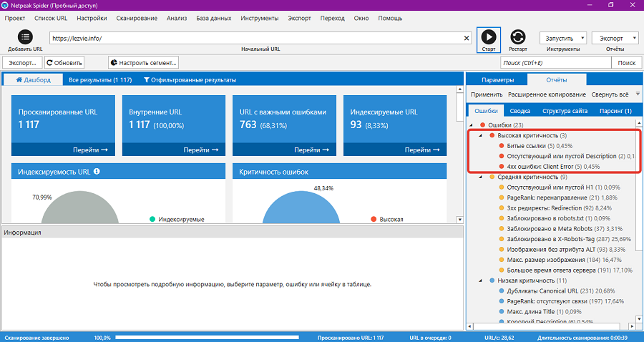Viewport: 644px width, 342px height.
Task: Select the Ошибки sub-tab
Action: tap(486, 111)
